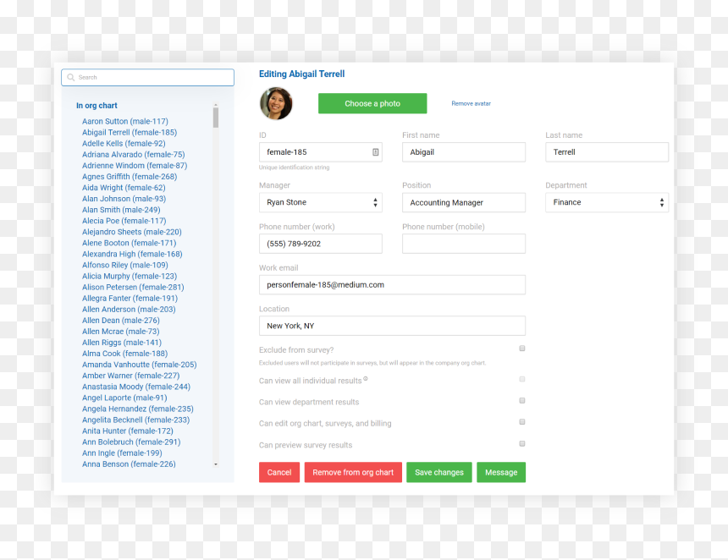The width and height of the screenshot is (728, 560).
Task: Click the Save changes button
Action: point(439,472)
